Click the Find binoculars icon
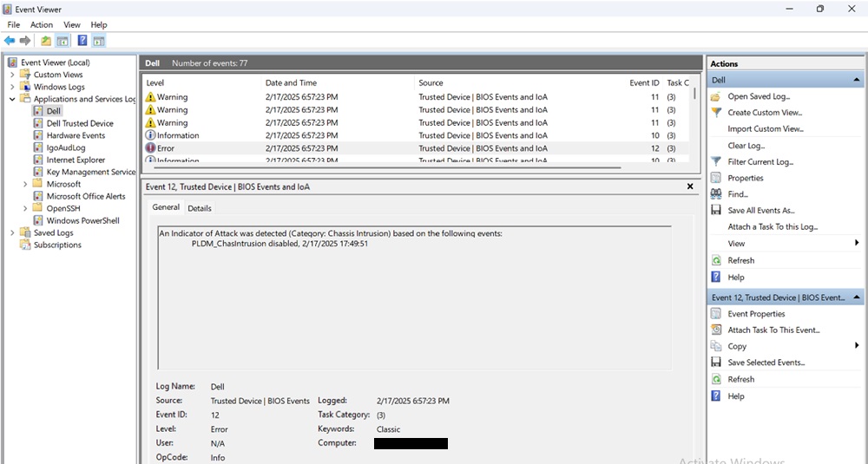This screenshot has width=868, height=464. point(716,194)
